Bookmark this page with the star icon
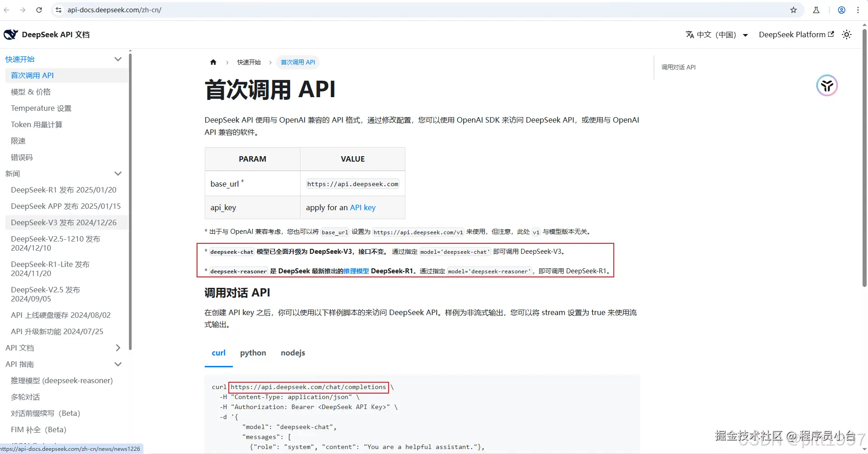The height and width of the screenshot is (454, 868). click(x=794, y=10)
